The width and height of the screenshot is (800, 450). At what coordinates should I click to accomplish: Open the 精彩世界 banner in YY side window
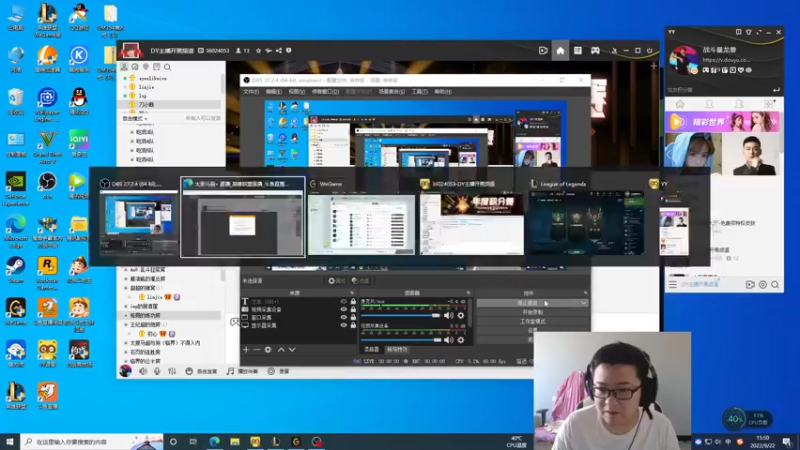723,122
